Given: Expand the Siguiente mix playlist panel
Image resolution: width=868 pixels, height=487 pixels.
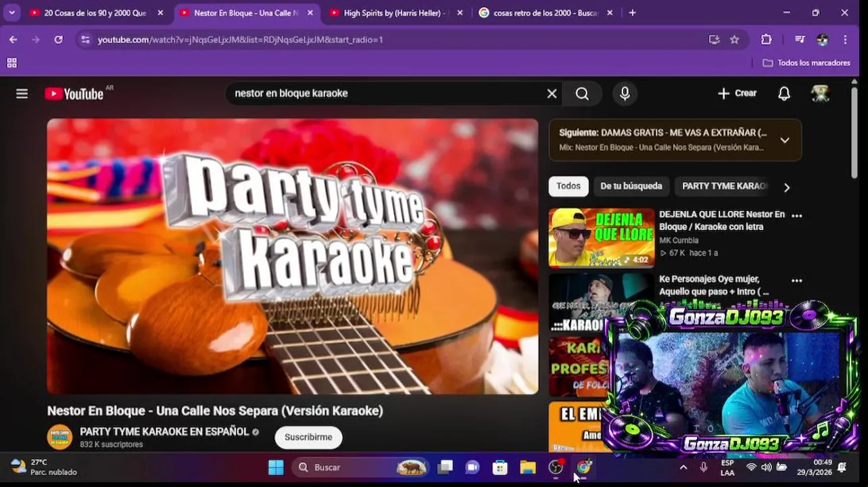Looking at the screenshot, I should coord(784,140).
